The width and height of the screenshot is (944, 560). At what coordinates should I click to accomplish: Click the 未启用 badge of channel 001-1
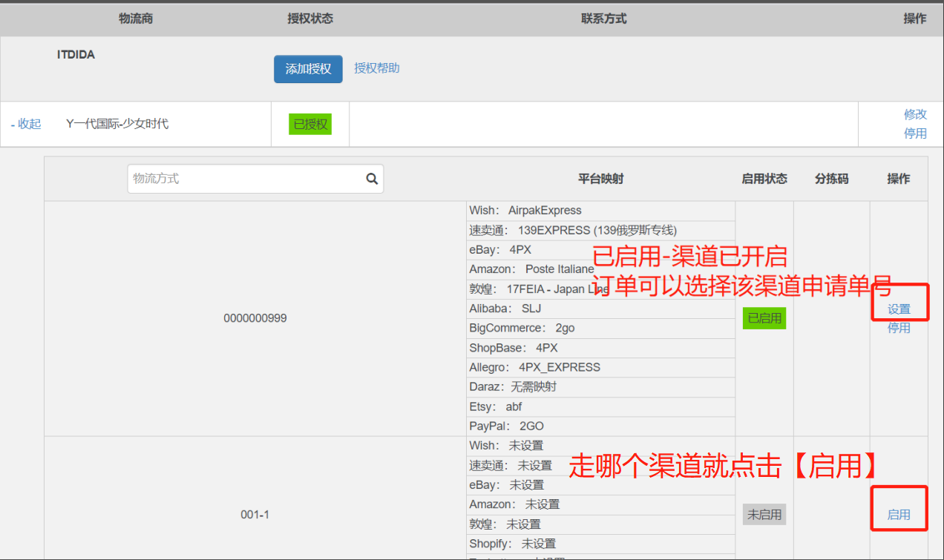[764, 515]
